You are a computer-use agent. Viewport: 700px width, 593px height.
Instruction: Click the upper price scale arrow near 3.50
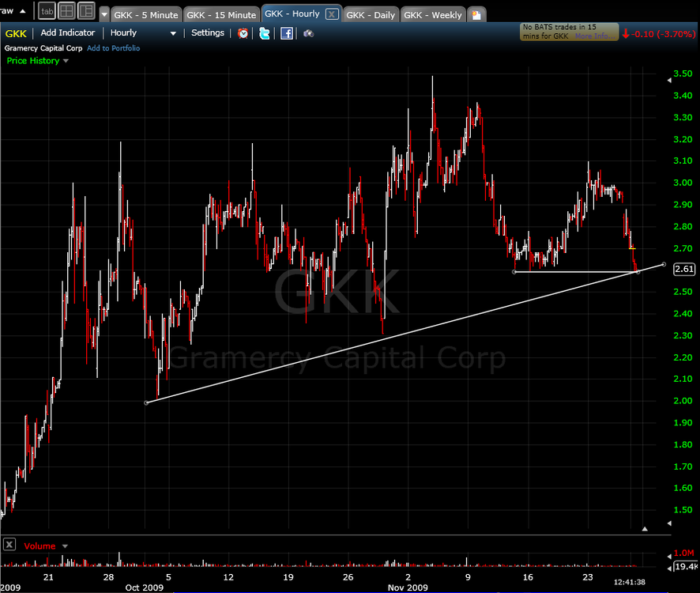[668, 81]
